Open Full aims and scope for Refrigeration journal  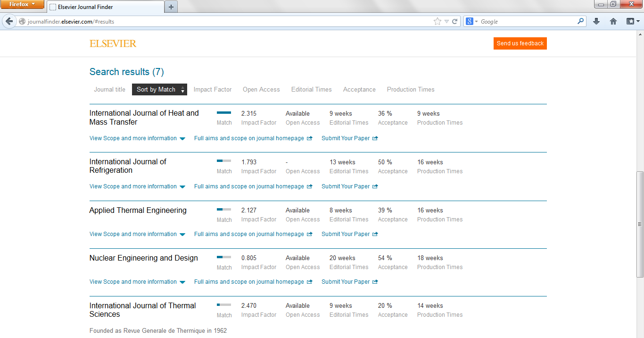click(249, 186)
